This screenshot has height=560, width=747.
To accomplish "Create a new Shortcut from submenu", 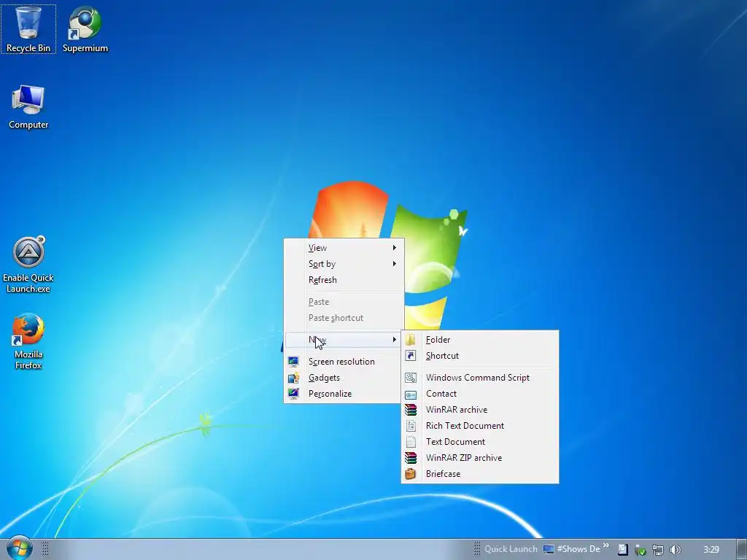I will [x=480, y=356].
